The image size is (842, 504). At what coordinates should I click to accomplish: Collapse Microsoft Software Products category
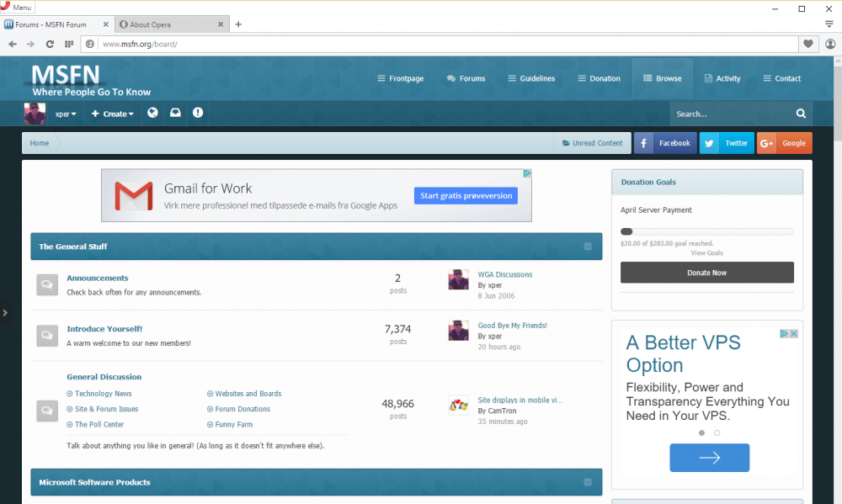coord(588,482)
